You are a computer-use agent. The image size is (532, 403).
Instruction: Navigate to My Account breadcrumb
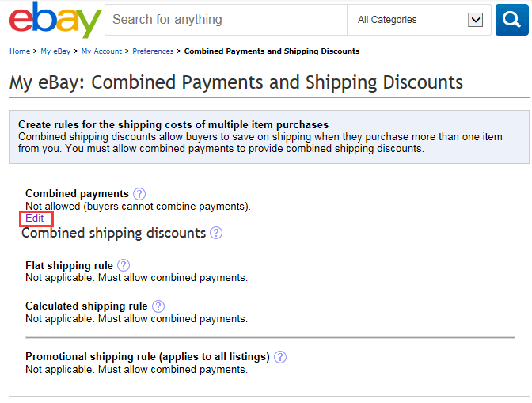click(101, 51)
